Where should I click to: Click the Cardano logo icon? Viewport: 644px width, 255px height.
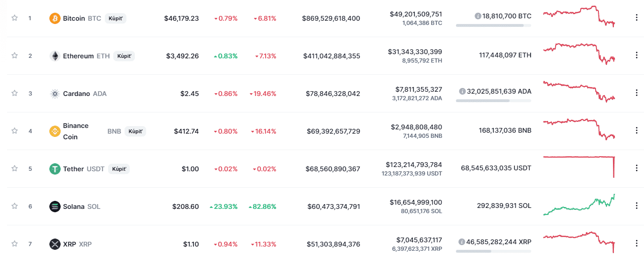pos(55,94)
